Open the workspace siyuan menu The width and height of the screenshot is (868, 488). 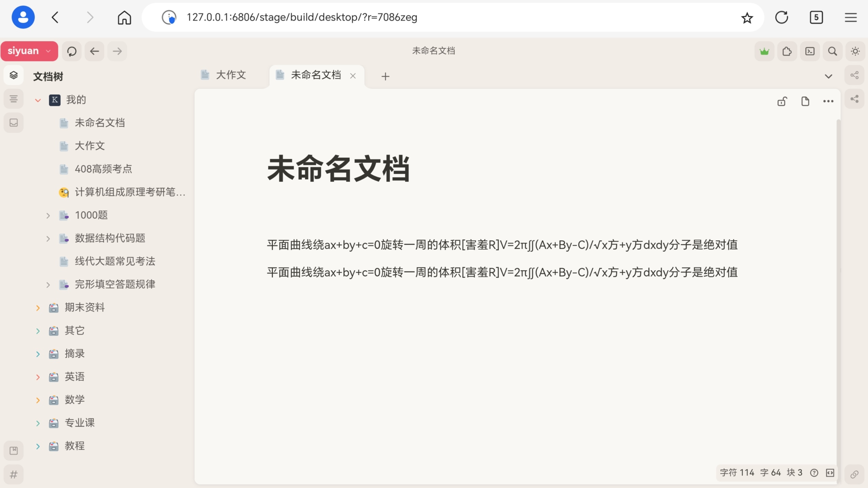(29, 51)
